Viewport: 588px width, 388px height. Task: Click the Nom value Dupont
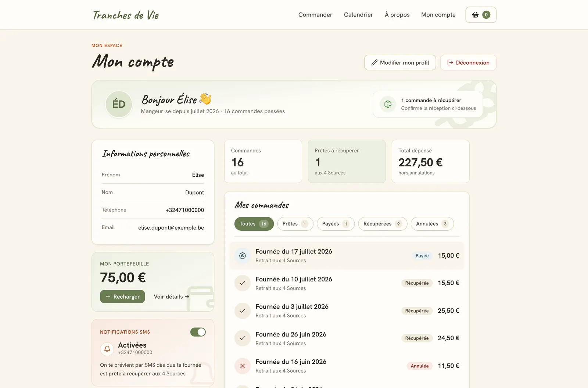194,193
